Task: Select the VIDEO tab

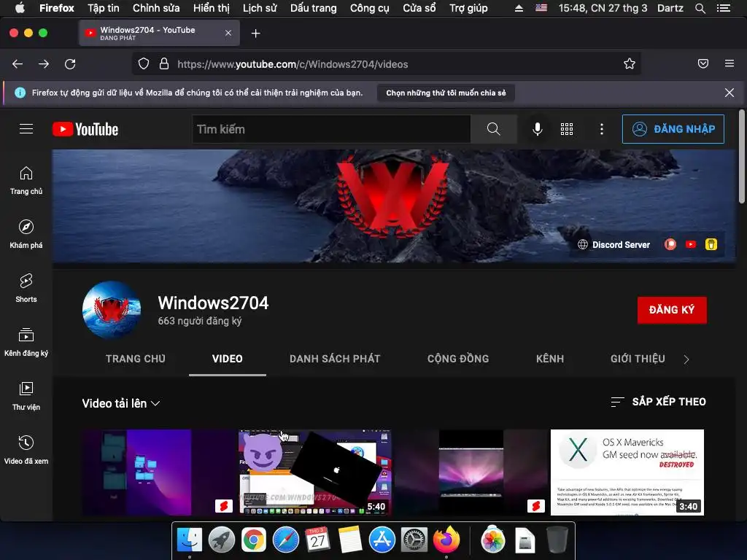Action: click(228, 359)
